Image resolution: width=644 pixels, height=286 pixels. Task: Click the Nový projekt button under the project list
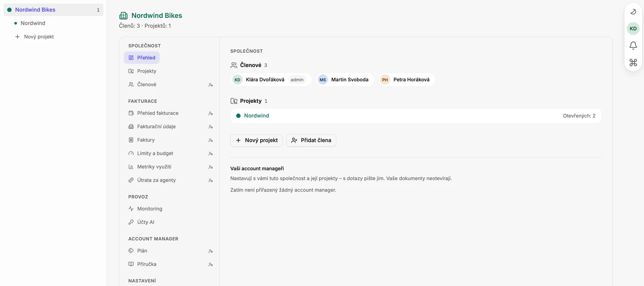(x=256, y=140)
